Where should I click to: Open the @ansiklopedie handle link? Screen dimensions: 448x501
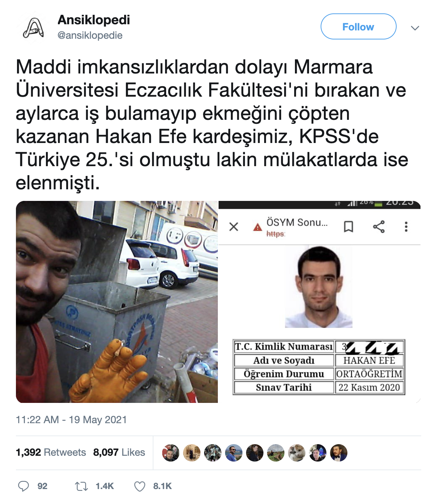coord(90,35)
